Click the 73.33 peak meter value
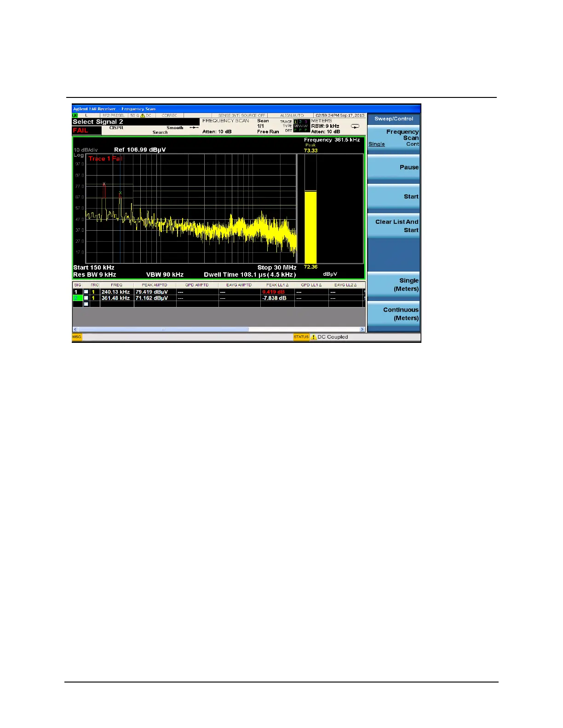This screenshot has height=728, width=563. (310, 150)
